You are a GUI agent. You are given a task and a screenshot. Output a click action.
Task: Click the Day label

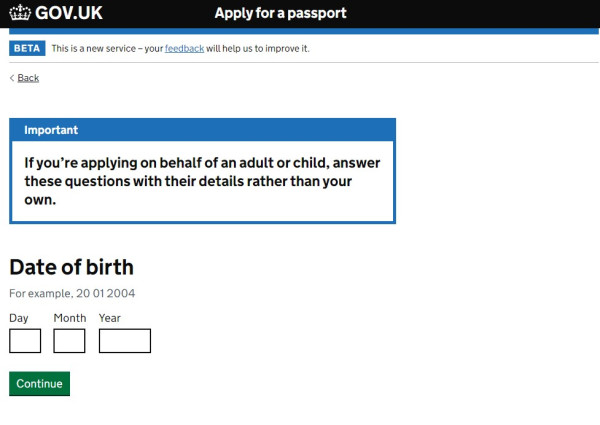tap(19, 318)
